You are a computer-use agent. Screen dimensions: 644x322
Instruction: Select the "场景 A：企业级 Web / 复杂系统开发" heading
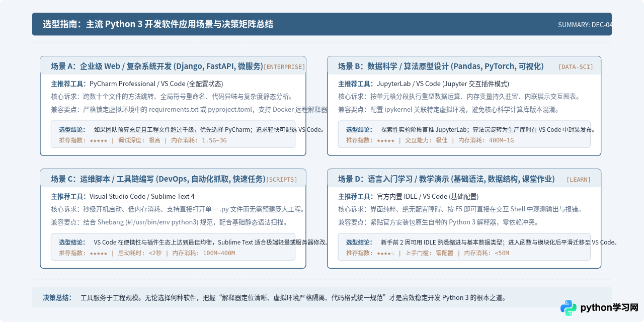[x=157, y=66]
